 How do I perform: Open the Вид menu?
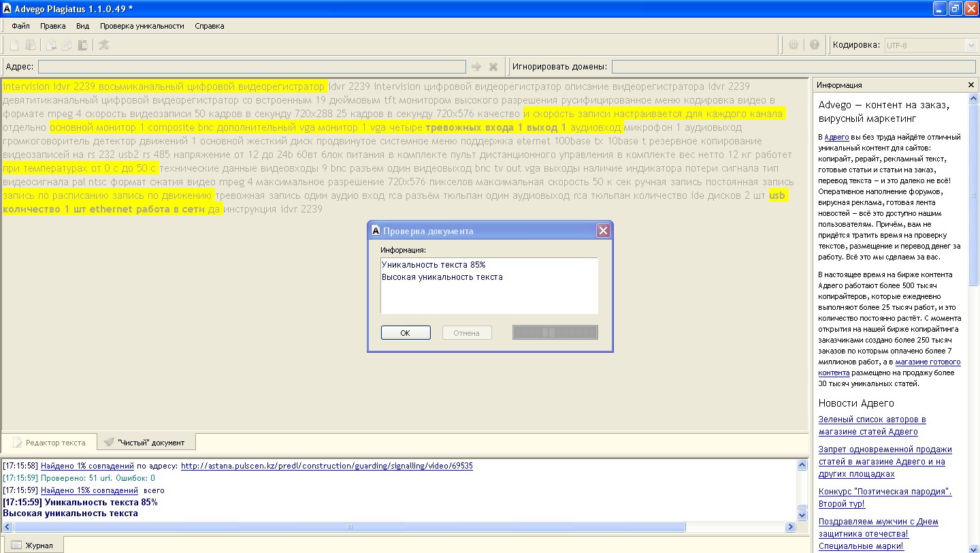pos(82,26)
